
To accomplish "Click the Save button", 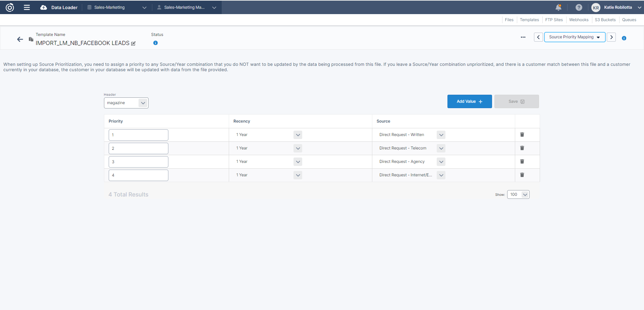I will click(517, 101).
